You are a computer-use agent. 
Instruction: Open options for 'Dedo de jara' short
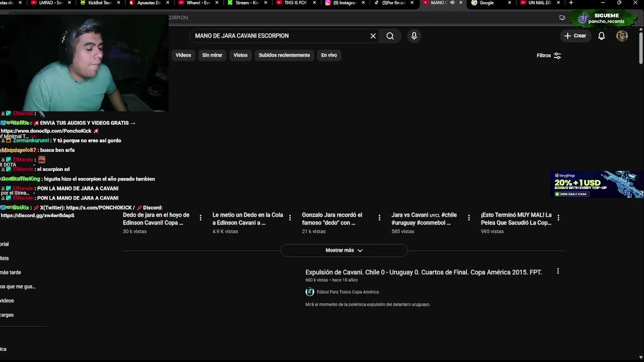(200, 218)
